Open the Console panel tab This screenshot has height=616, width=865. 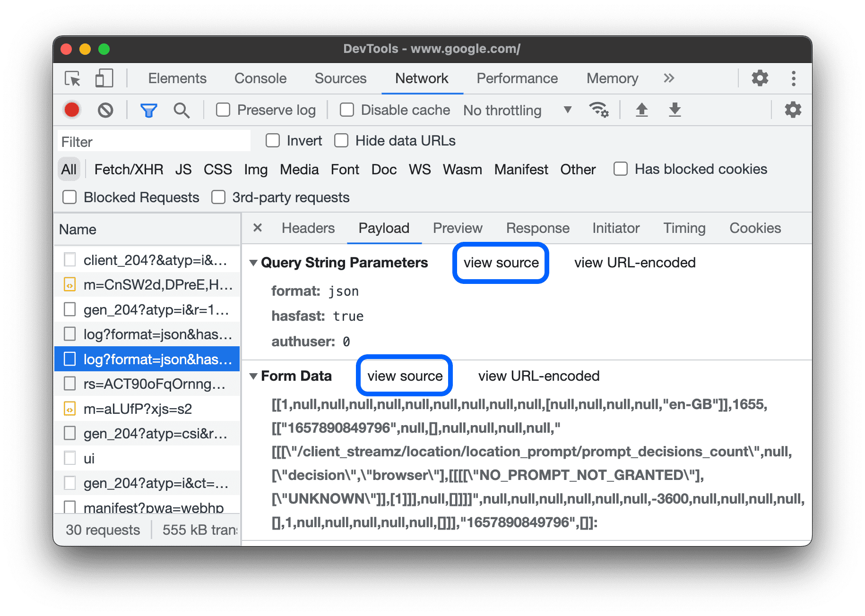tap(260, 78)
